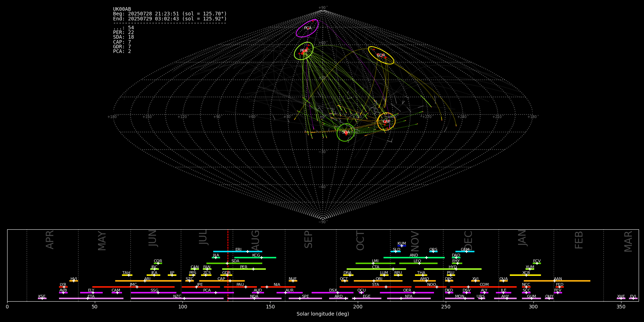The height and width of the screenshot is (322, 644).
Task: Select the OCT month label in the timeline
Action: pos(361,241)
